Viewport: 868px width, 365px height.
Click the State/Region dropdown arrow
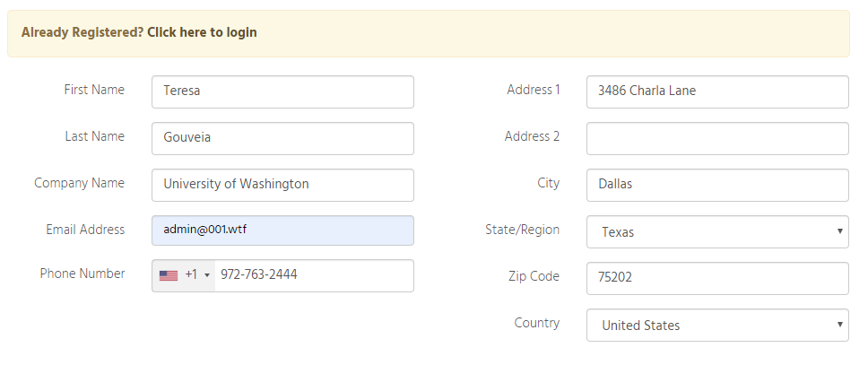(x=840, y=231)
